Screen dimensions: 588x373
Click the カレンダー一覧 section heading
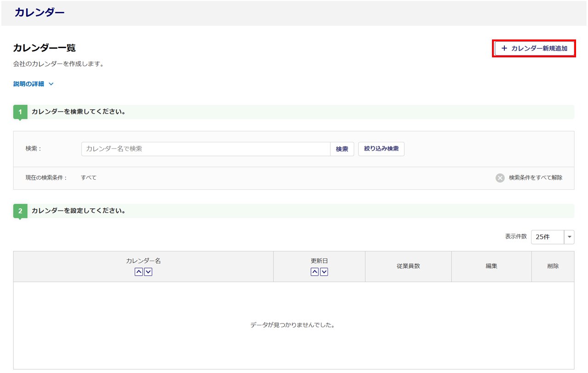(44, 48)
